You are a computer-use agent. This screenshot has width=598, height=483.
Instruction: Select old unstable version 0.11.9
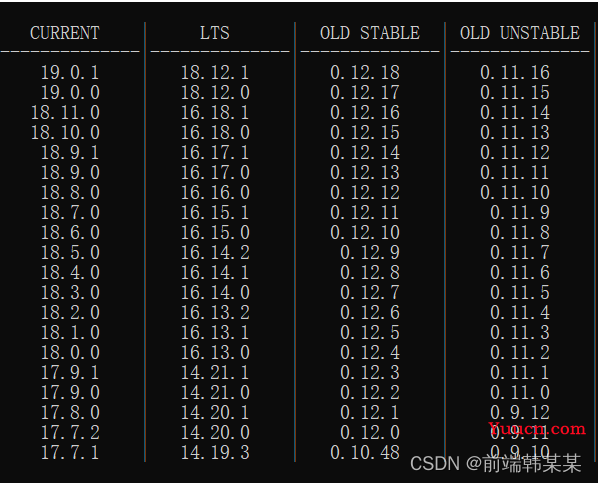point(520,213)
